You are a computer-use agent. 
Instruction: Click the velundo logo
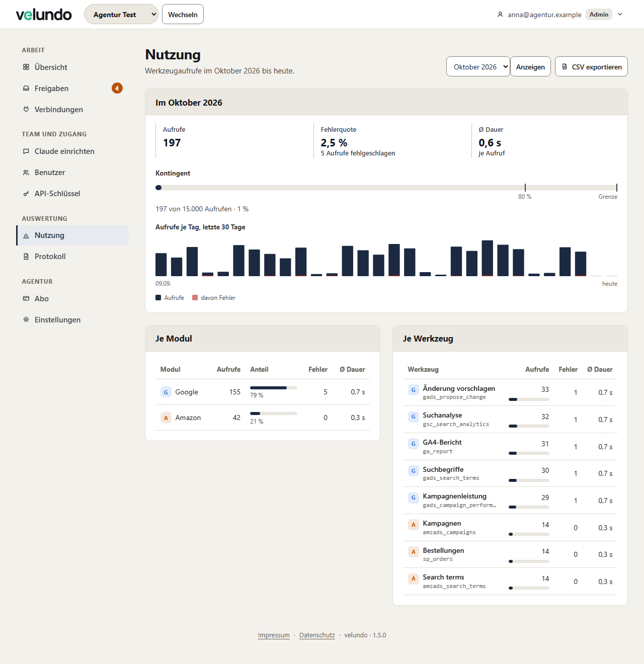tap(44, 14)
